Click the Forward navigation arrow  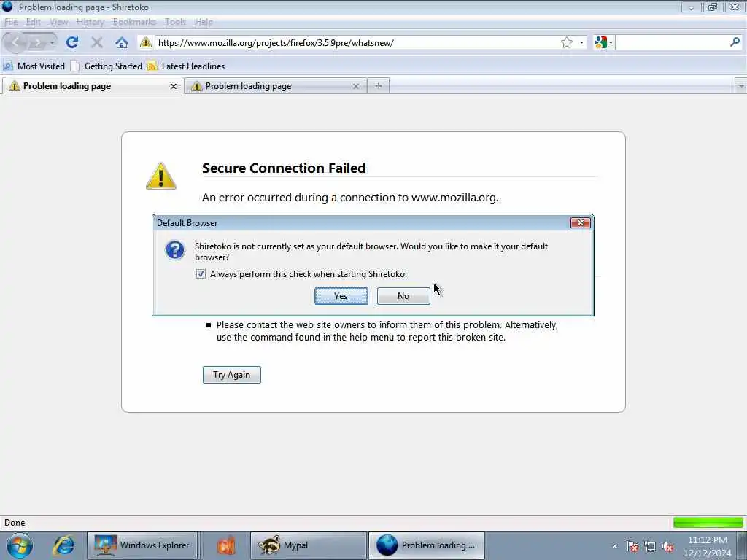click(36, 43)
